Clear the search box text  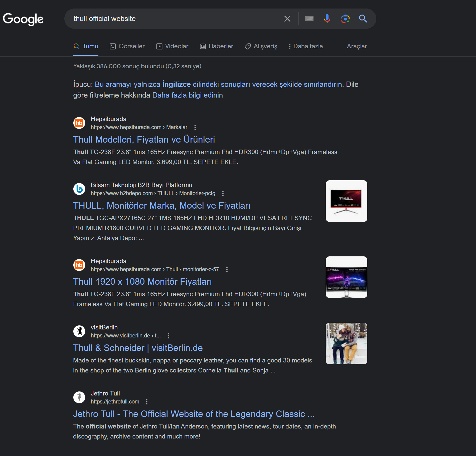click(x=287, y=19)
